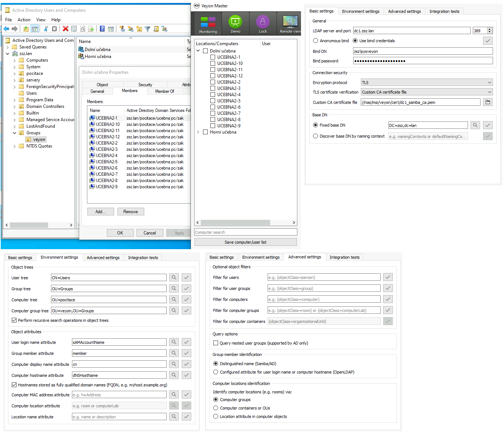The width and height of the screenshot is (504, 433).
Task: Select Discover base DN by naming context
Action: [x=315, y=136]
